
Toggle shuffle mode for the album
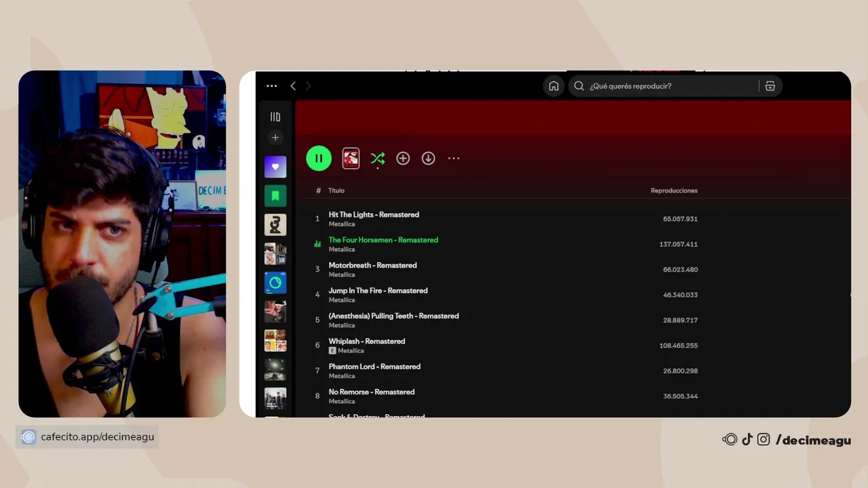(378, 158)
